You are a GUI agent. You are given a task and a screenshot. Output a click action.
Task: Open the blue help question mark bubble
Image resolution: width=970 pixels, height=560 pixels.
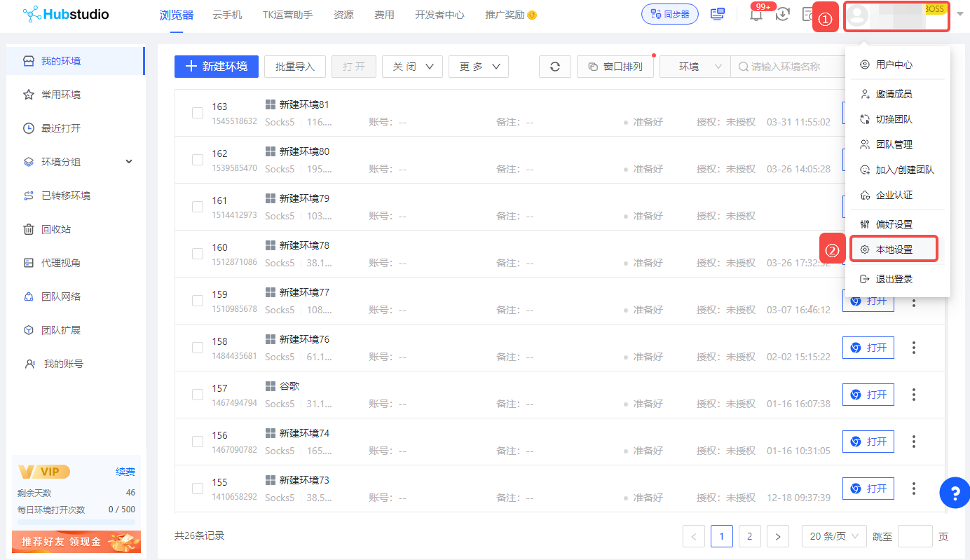point(955,493)
